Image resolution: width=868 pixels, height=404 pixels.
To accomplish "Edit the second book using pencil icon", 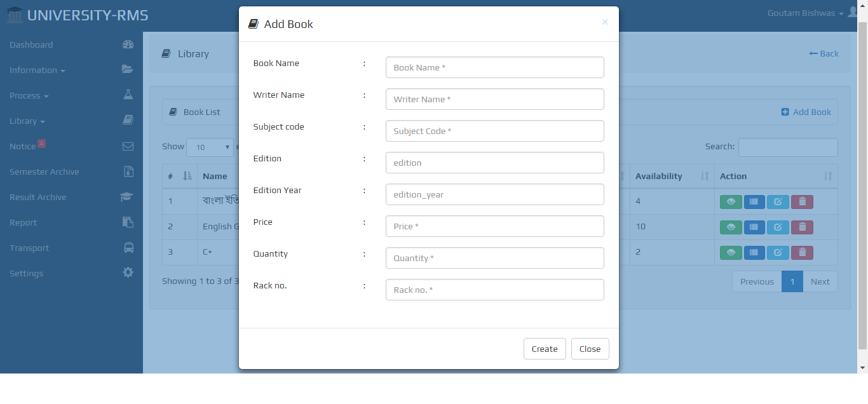I will (x=778, y=227).
